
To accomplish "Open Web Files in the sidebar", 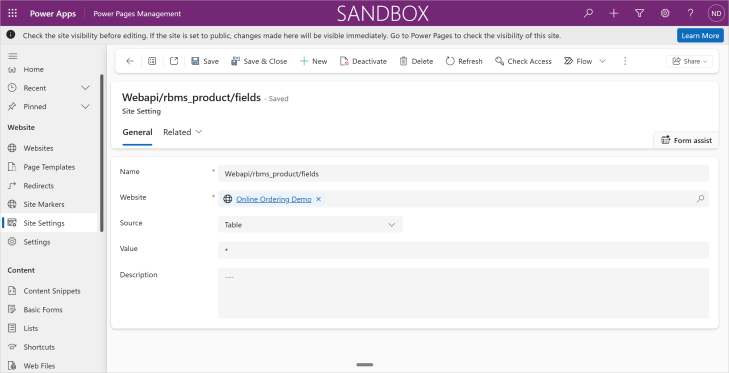I will coord(39,366).
